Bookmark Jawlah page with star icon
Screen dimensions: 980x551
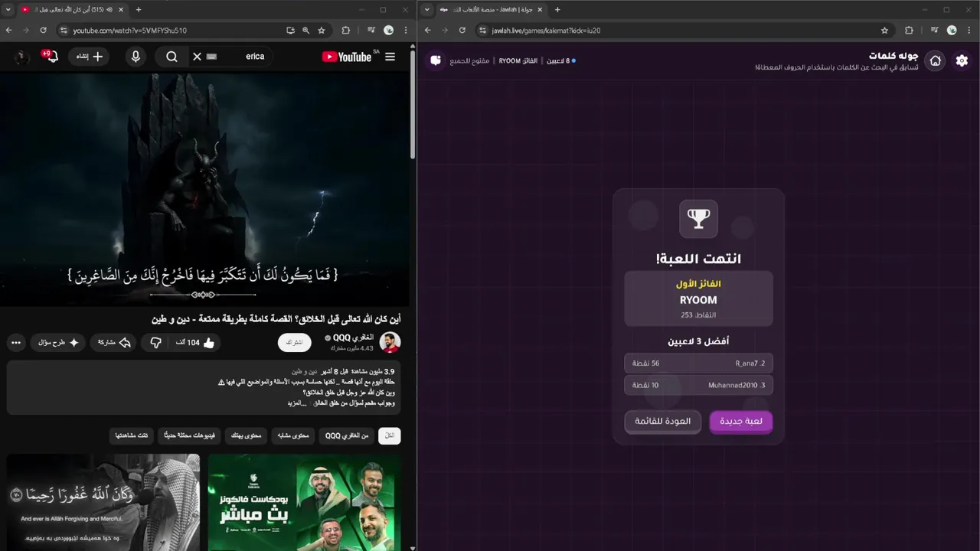click(885, 31)
